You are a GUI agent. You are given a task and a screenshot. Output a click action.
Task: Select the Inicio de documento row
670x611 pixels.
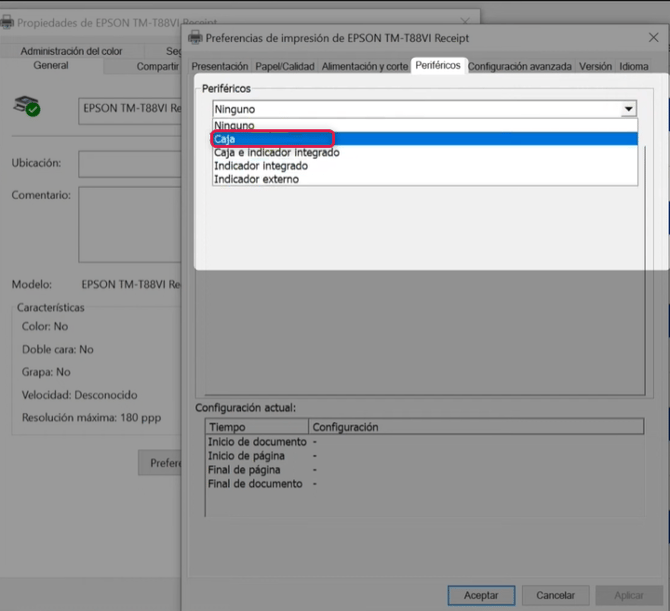pyautogui.click(x=425, y=442)
